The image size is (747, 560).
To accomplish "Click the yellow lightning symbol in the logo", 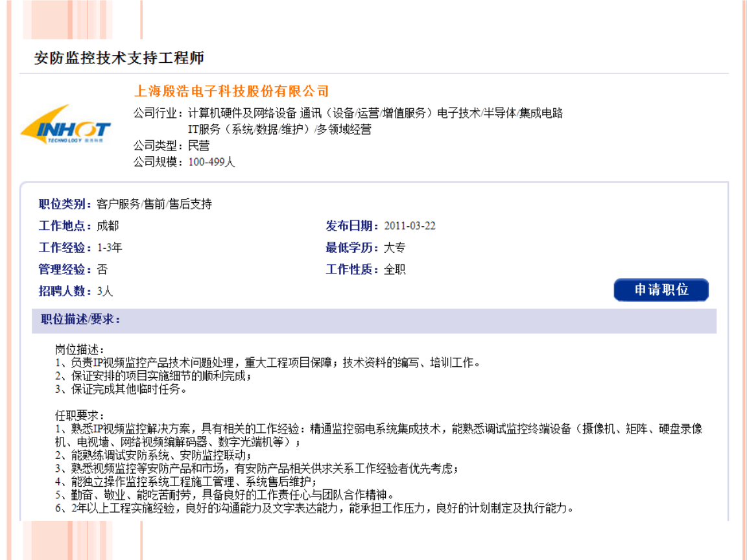I will point(40,126).
